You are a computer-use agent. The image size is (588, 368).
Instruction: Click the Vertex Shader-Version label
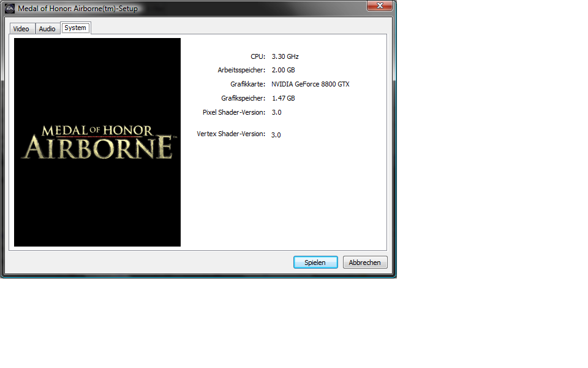click(x=231, y=134)
